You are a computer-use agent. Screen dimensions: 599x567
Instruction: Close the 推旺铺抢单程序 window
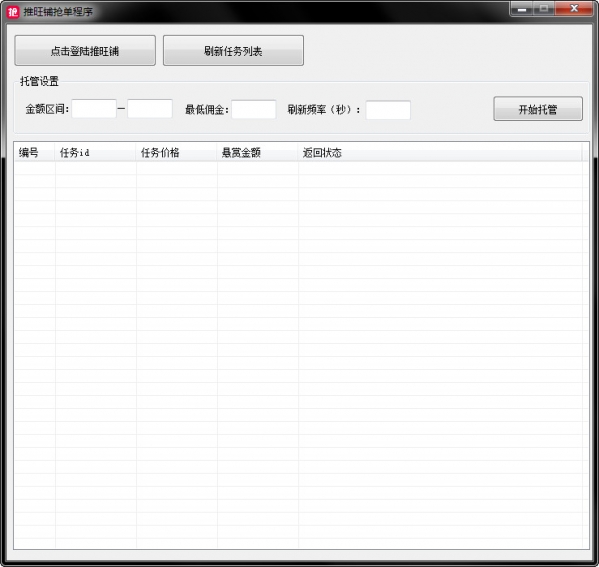point(574,8)
